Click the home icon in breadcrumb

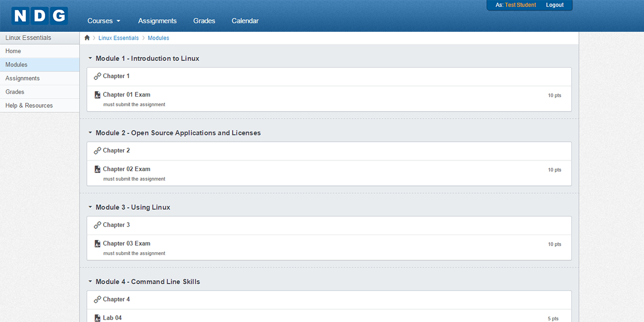[87, 38]
